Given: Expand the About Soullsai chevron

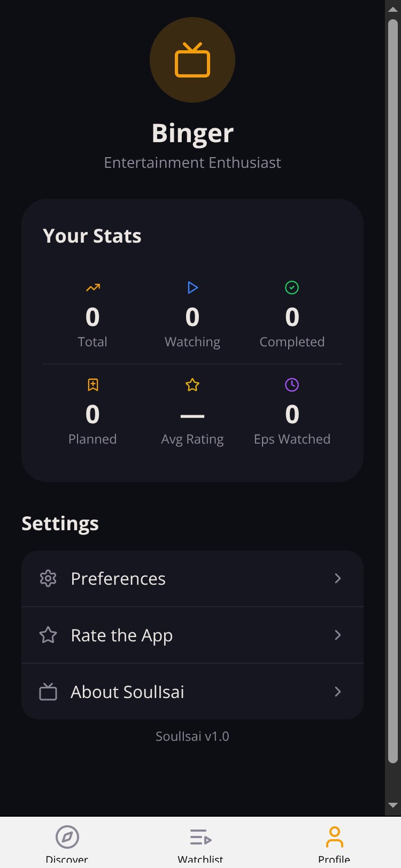Looking at the screenshot, I should pos(337,692).
